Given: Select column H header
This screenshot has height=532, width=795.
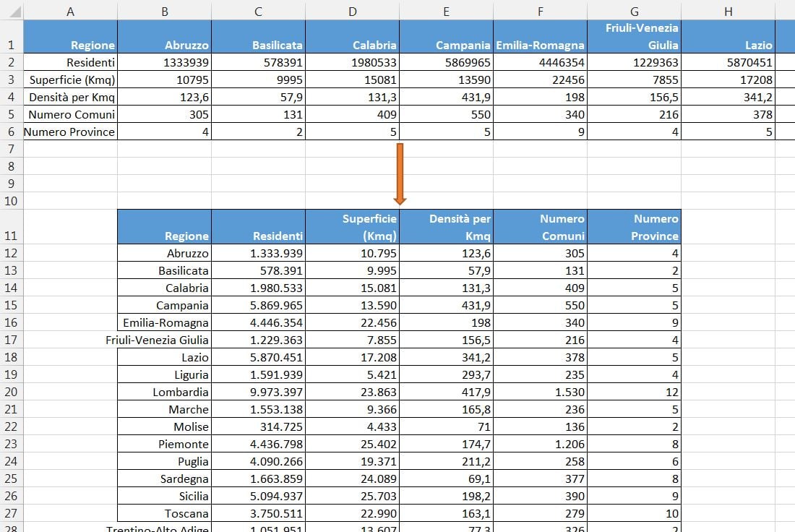Looking at the screenshot, I should coord(728,11).
